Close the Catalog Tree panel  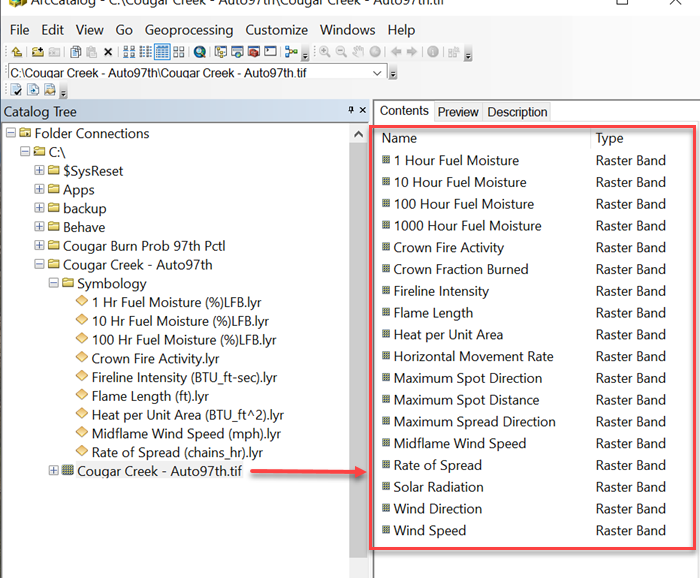click(x=362, y=110)
